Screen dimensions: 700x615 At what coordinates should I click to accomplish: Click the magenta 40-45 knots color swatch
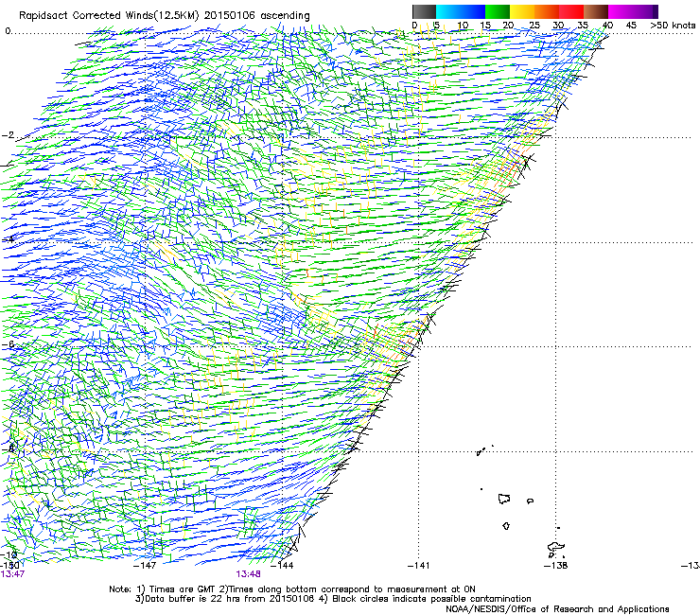(621, 11)
